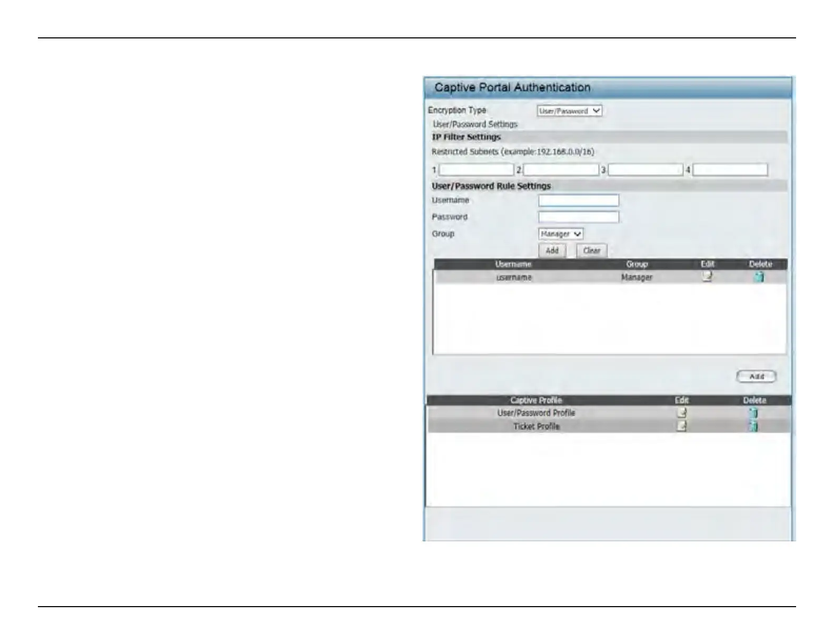The image size is (834, 644).
Task: Open the Group dropdown showing Manager
Action: click(x=560, y=234)
